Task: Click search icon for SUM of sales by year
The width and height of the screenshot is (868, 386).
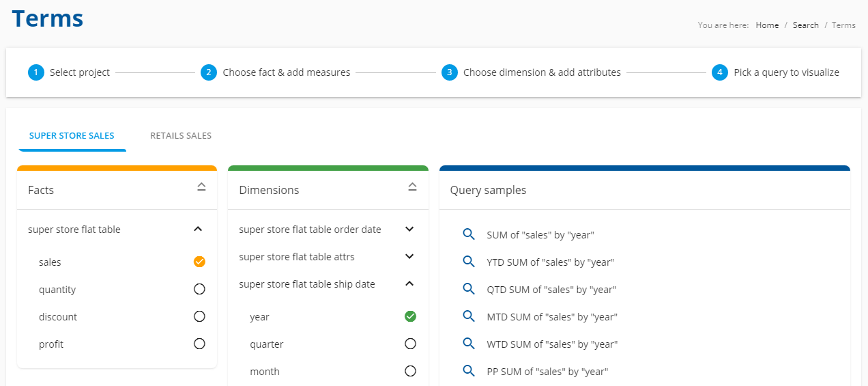Action: tap(469, 234)
